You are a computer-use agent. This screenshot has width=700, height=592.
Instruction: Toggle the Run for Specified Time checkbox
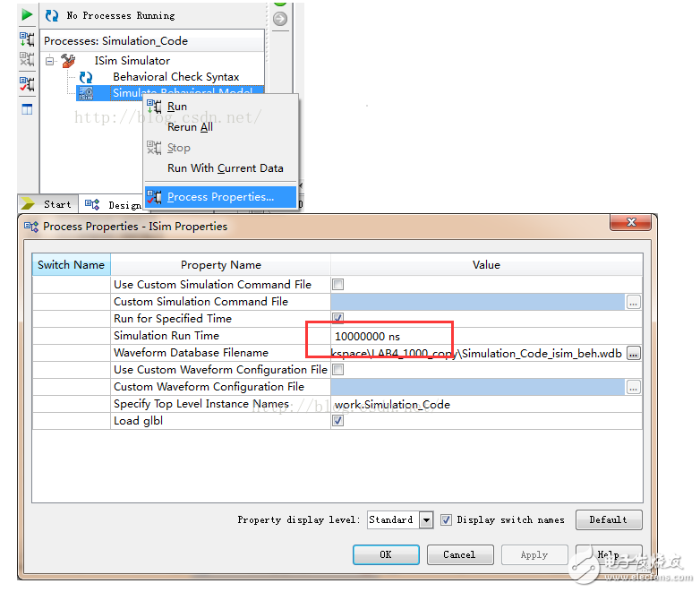click(338, 319)
